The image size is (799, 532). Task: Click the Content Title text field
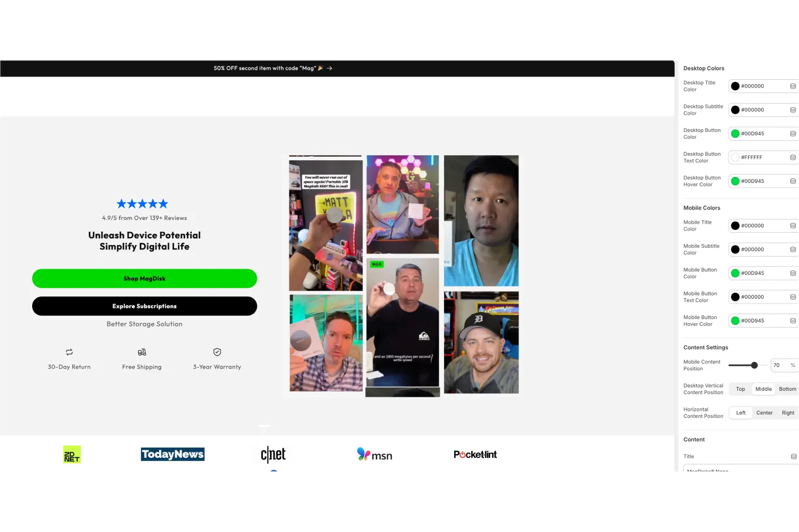click(x=741, y=468)
